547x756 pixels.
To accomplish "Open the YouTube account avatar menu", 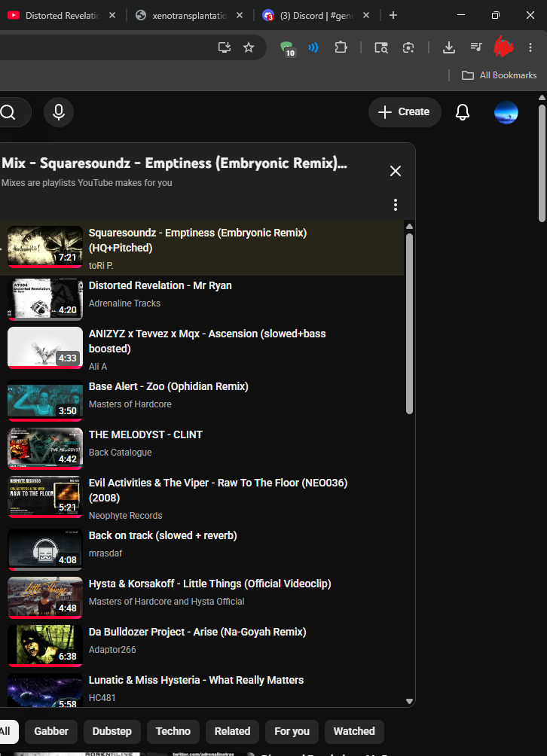I will (506, 112).
